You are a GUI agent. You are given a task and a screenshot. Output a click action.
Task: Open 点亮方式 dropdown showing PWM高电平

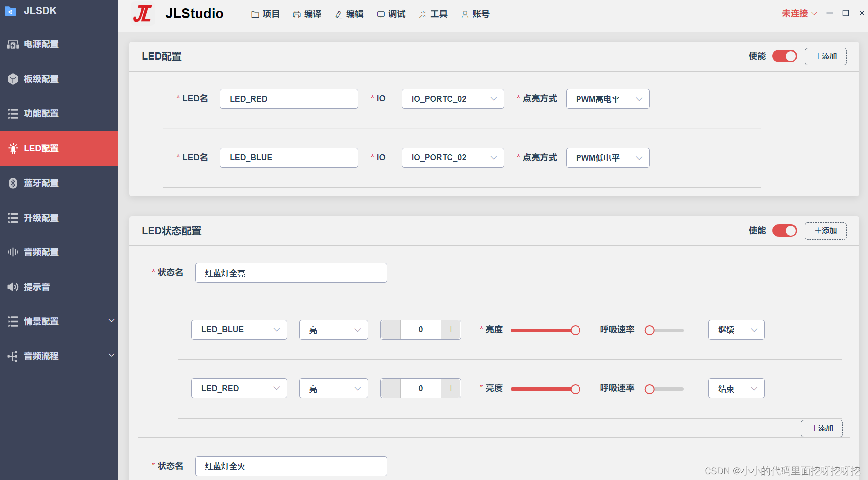point(608,99)
